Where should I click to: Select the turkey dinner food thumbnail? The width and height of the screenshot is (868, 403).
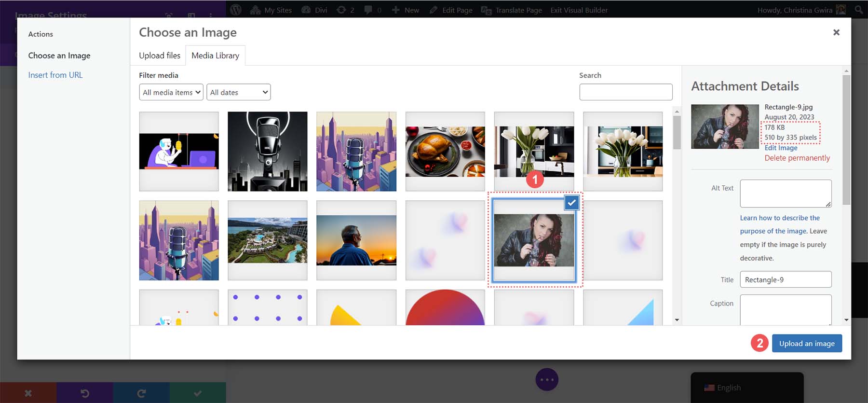coord(445,152)
